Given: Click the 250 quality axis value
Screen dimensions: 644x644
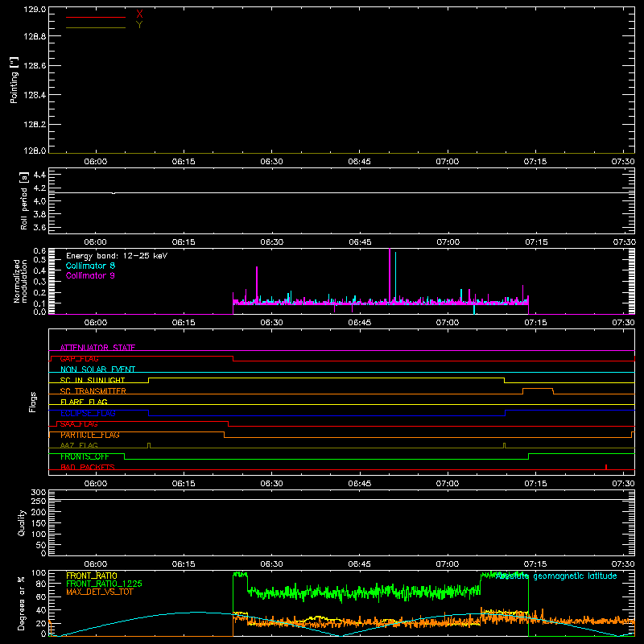Looking at the screenshot, I should click(39, 501).
